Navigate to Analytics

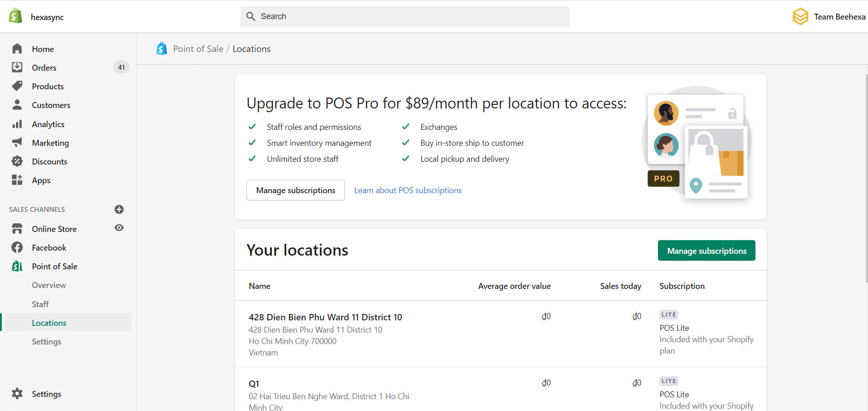48,124
